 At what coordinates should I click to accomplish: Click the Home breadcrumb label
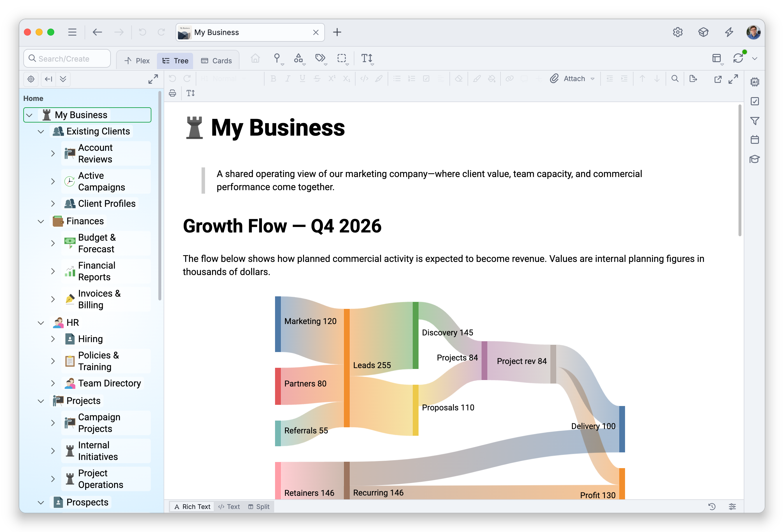[x=33, y=99]
